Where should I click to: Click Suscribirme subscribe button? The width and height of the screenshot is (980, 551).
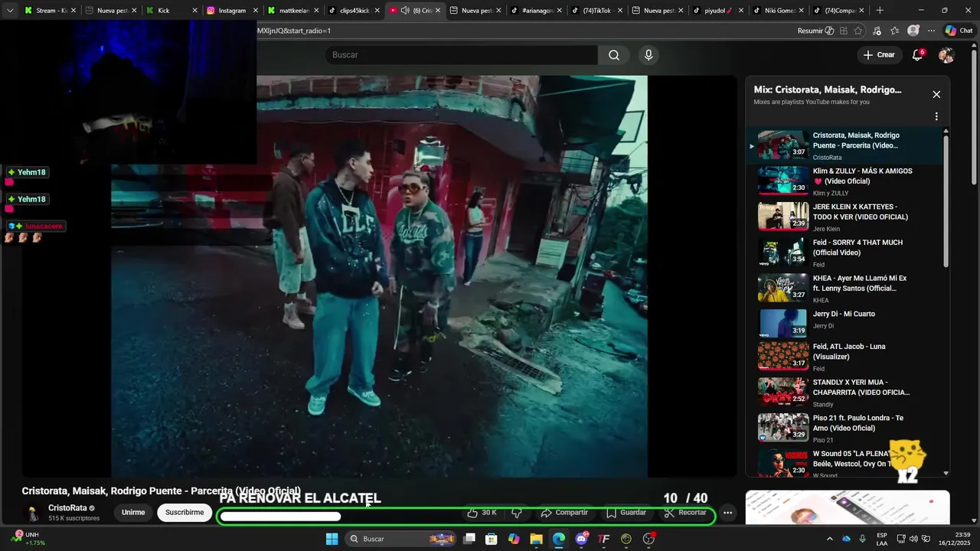pos(185,513)
